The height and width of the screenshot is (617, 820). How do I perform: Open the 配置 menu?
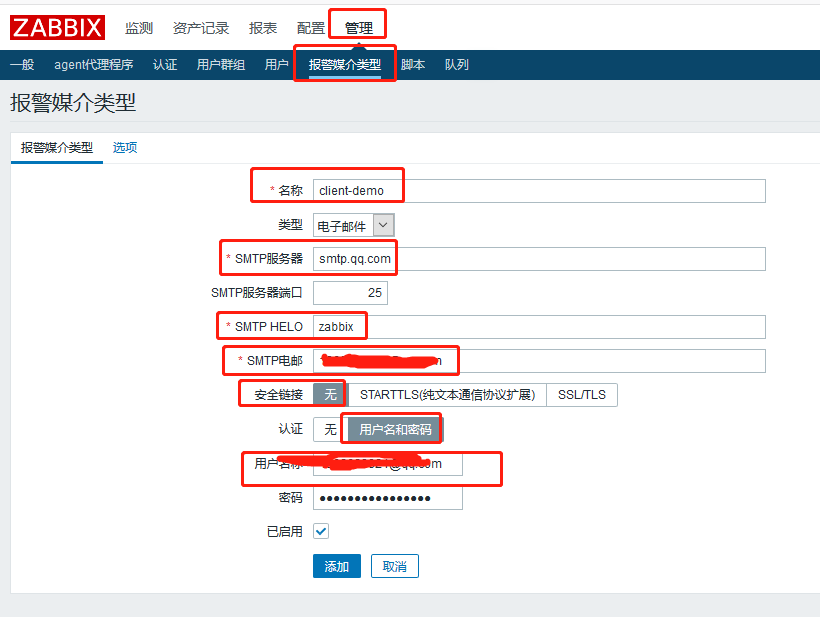(x=311, y=28)
